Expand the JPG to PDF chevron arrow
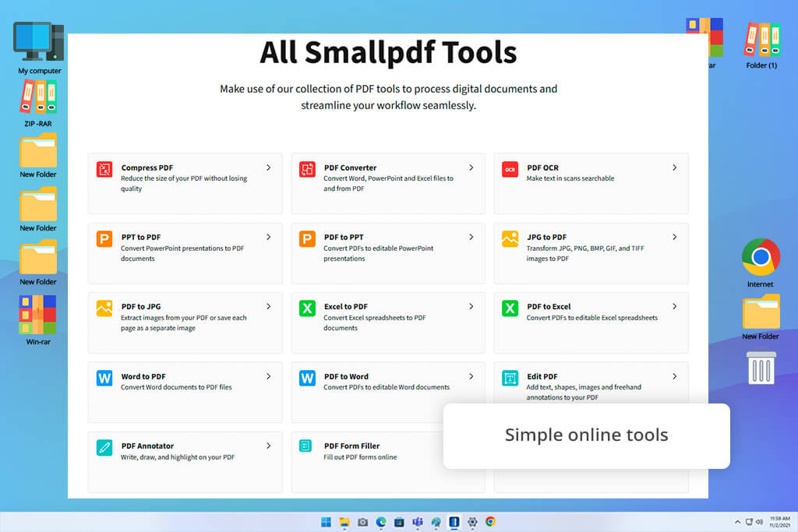Image resolution: width=798 pixels, height=532 pixels. (x=674, y=237)
